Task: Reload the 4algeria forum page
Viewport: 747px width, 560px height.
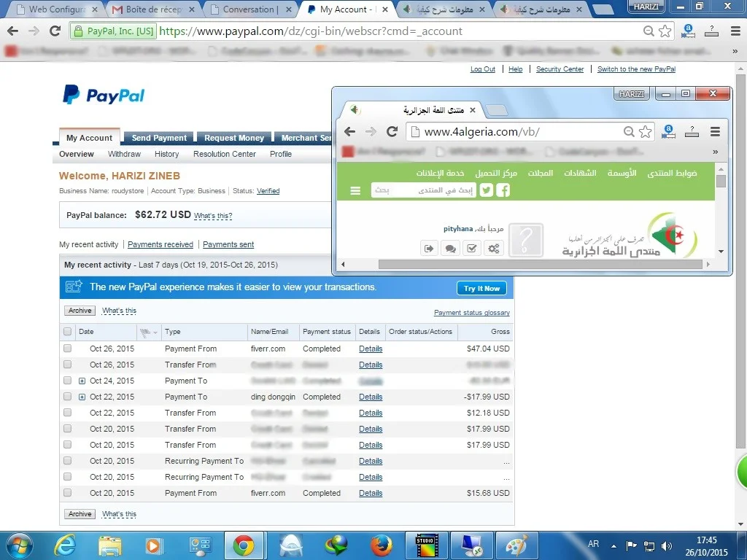Action: click(x=392, y=132)
